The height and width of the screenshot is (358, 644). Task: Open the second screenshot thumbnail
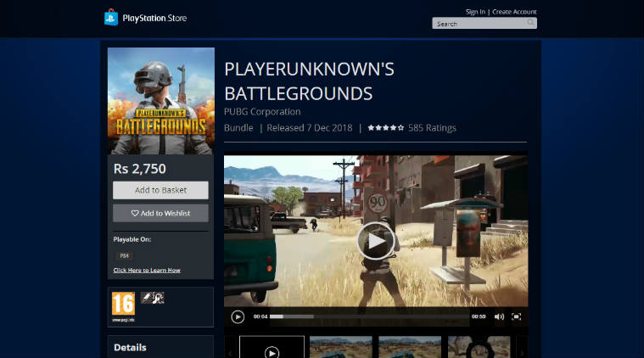(340, 349)
